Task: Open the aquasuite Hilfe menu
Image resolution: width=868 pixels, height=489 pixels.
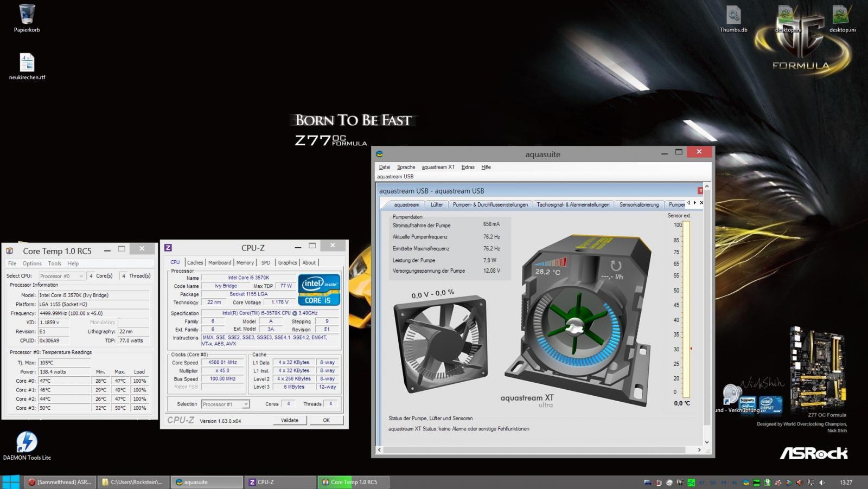Action: click(x=486, y=167)
